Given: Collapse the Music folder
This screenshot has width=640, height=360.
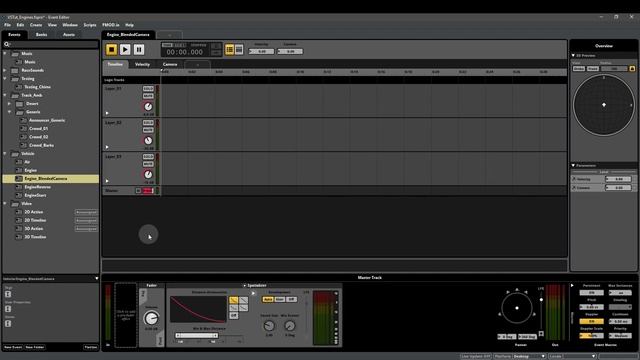Looking at the screenshot, I should point(5,53).
